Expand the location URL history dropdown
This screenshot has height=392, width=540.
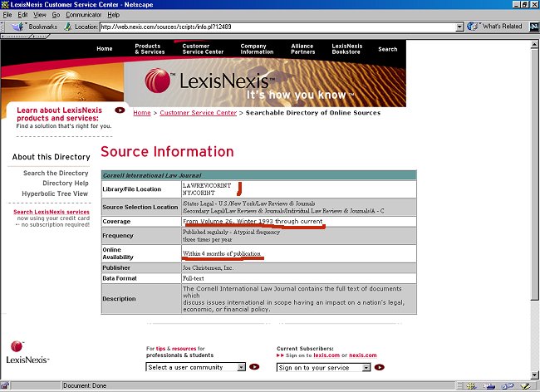[459, 27]
